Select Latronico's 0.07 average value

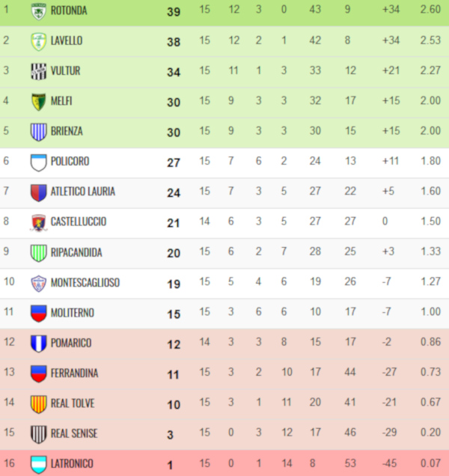(x=430, y=463)
